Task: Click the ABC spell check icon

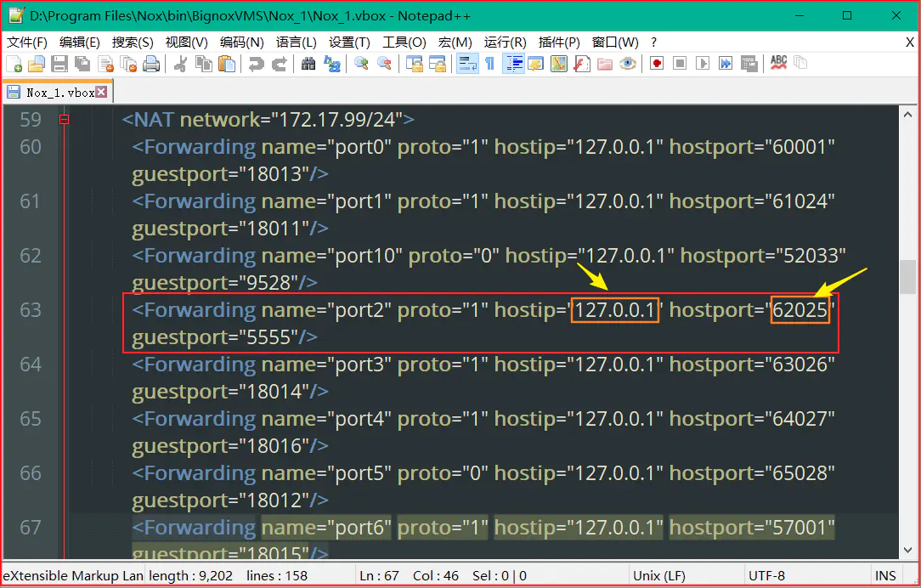Action: coord(778,63)
